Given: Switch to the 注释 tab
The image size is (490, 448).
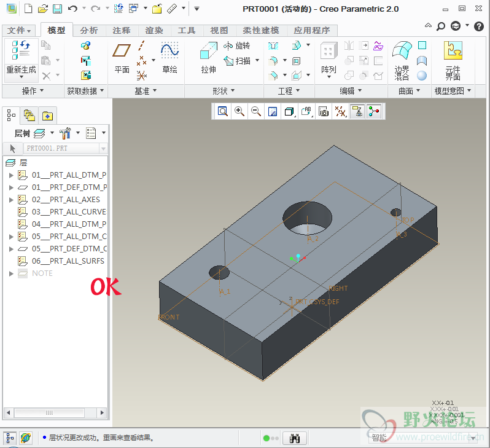Looking at the screenshot, I should pyautogui.click(x=122, y=30).
